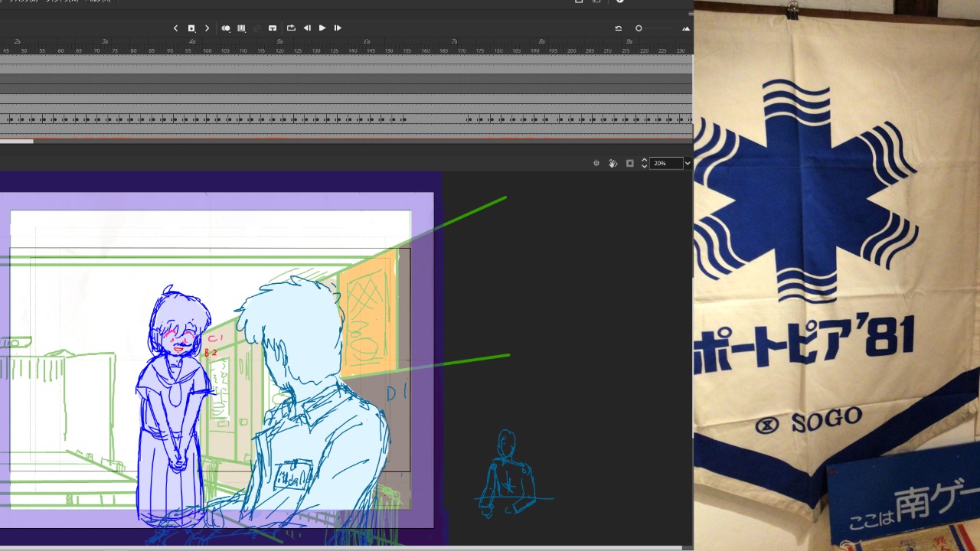Jump to frame 150 on the ruler
The height and width of the screenshot is (551, 980).
tap(390, 51)
